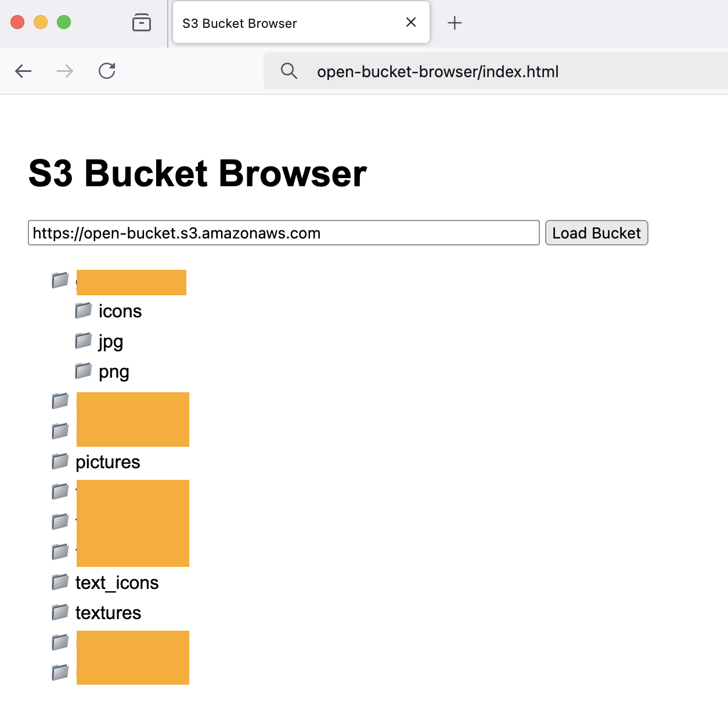The height and width of the screenshot is (716, 728).
Task: Open the textures folder
Action: point(109,613)
